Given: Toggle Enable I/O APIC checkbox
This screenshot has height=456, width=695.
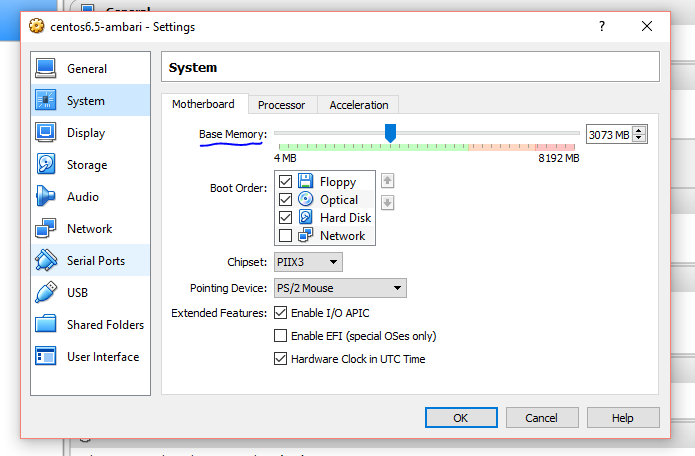Looking at the screenshot, I should (280, 313).
